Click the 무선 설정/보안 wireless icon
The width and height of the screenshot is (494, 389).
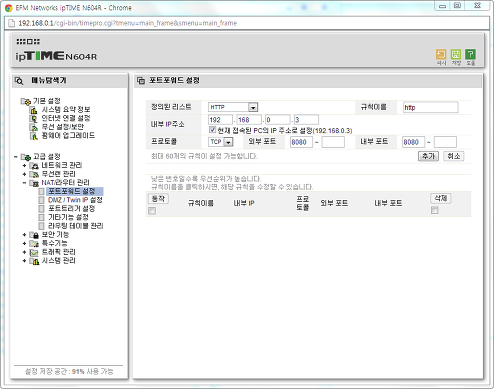(x=34, y=127)
